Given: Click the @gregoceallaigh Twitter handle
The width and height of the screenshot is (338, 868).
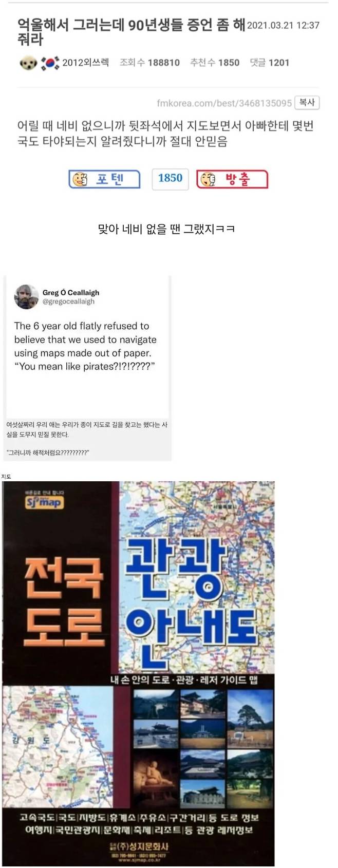Looking at the screenshot, I should click(x=68, y=301).
